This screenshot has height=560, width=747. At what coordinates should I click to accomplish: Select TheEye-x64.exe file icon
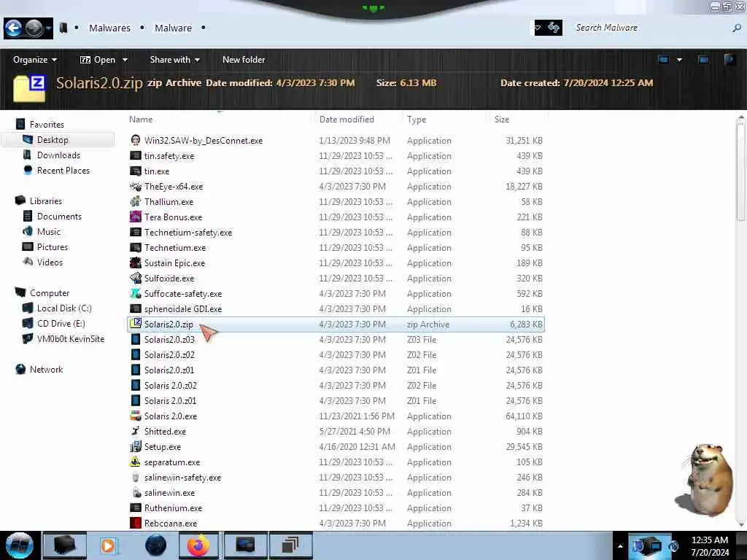tap(136, 186)
